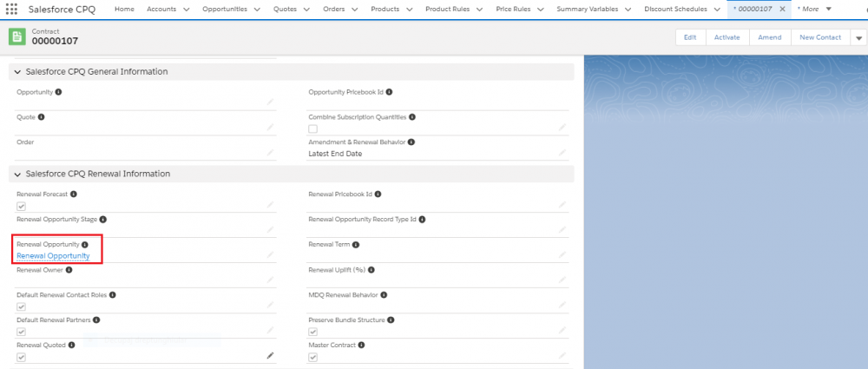Toggle Default Renewal Contact Roles checkbox
Viewport: 868px width, 369px height.
tap(21, 306)
